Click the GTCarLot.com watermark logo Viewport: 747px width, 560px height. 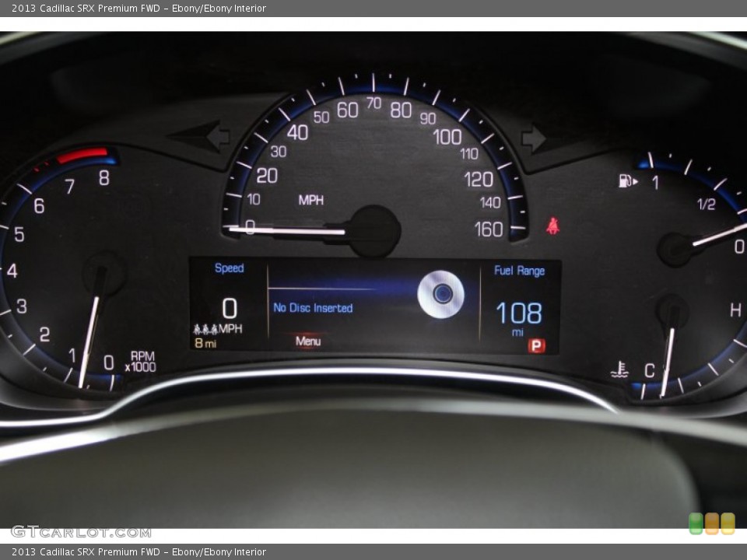click(81, 532)
